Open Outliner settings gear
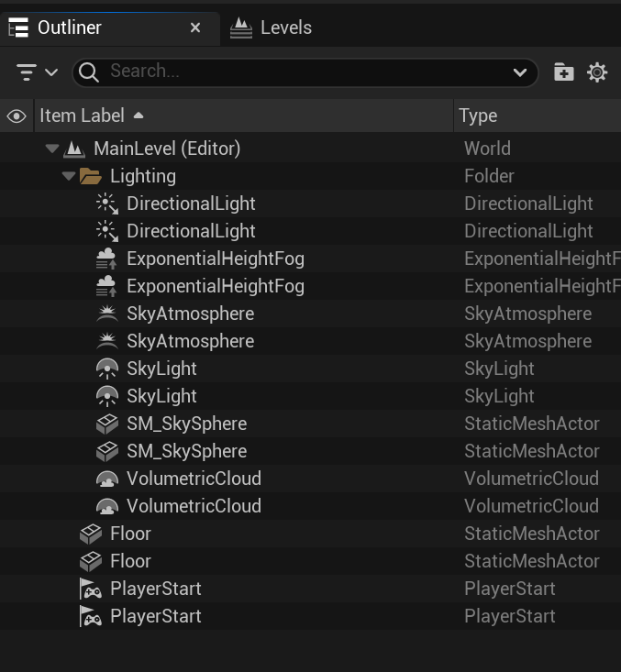 coord(597,72)
